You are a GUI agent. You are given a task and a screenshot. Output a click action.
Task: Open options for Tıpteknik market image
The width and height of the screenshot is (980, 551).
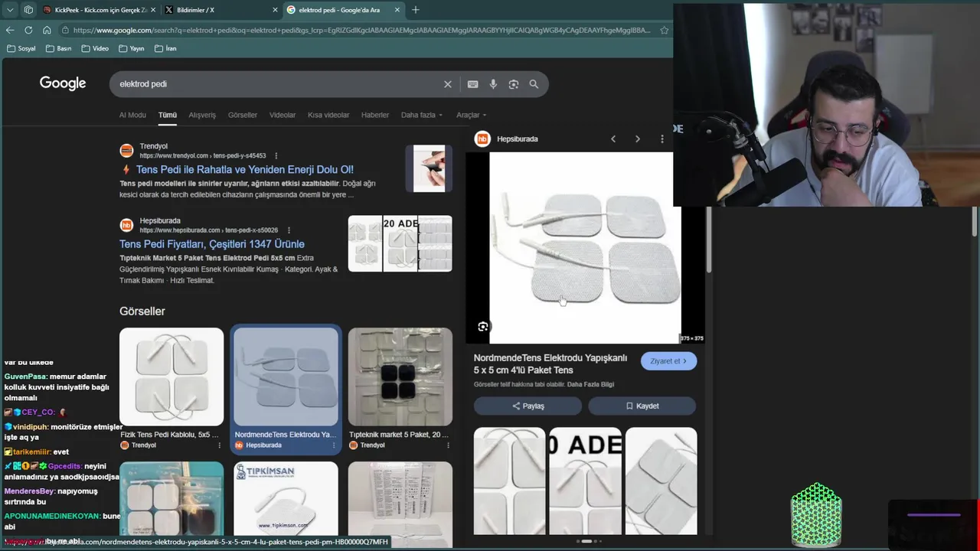pos(448,445)
